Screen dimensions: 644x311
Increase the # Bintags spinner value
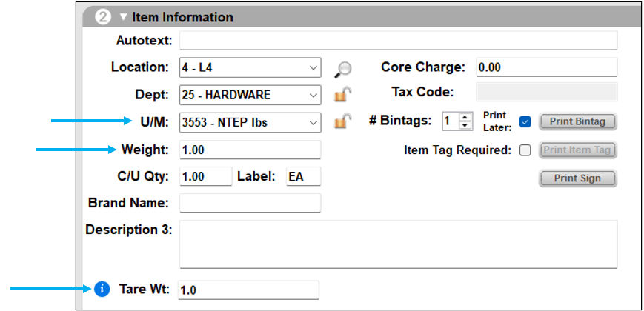point(465,117)
